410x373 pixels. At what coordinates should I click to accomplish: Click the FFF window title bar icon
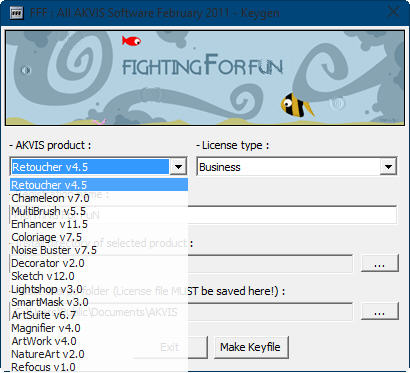pos(16,13)
